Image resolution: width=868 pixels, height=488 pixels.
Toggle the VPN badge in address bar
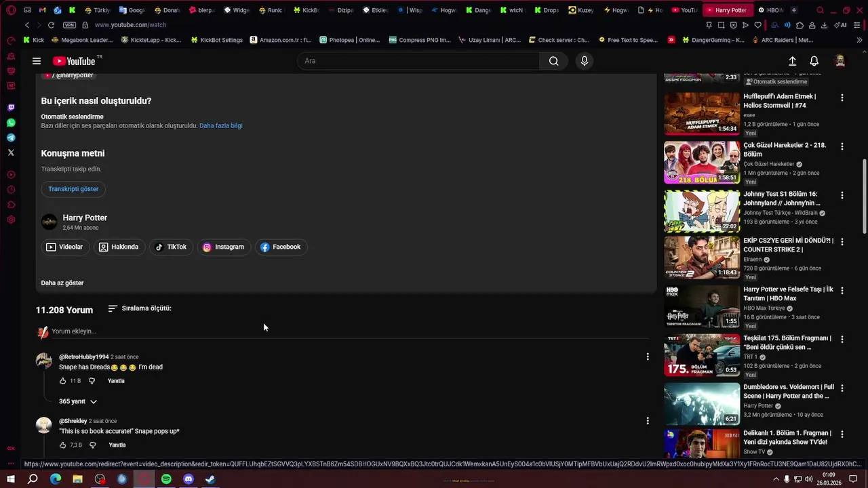click(x=69, y=25)
